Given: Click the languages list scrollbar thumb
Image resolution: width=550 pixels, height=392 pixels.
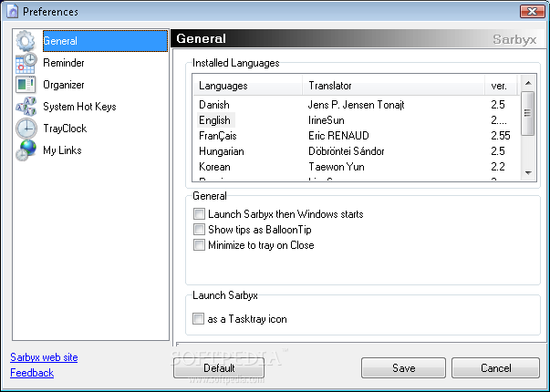Looking at the screenshot, I should tap(528, 113).
